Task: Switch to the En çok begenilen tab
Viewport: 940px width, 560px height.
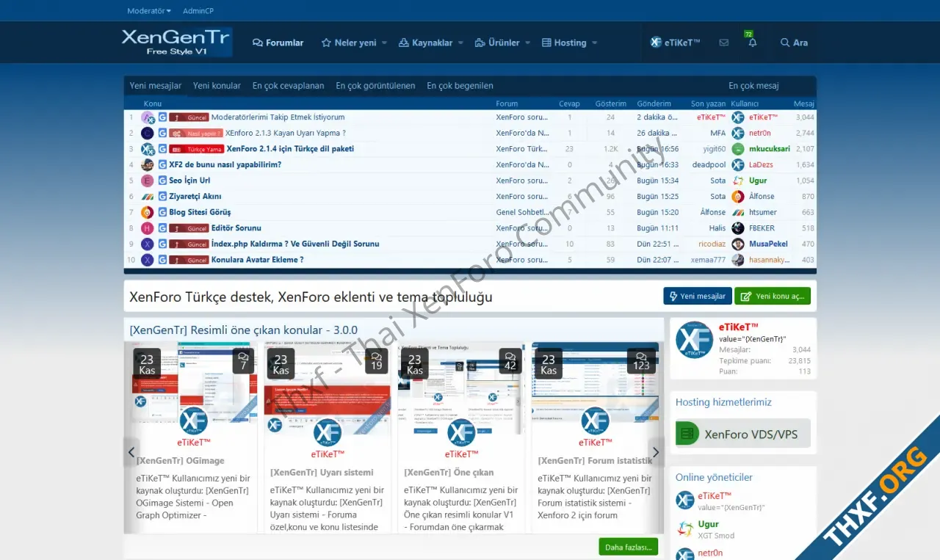Action: 460,86
